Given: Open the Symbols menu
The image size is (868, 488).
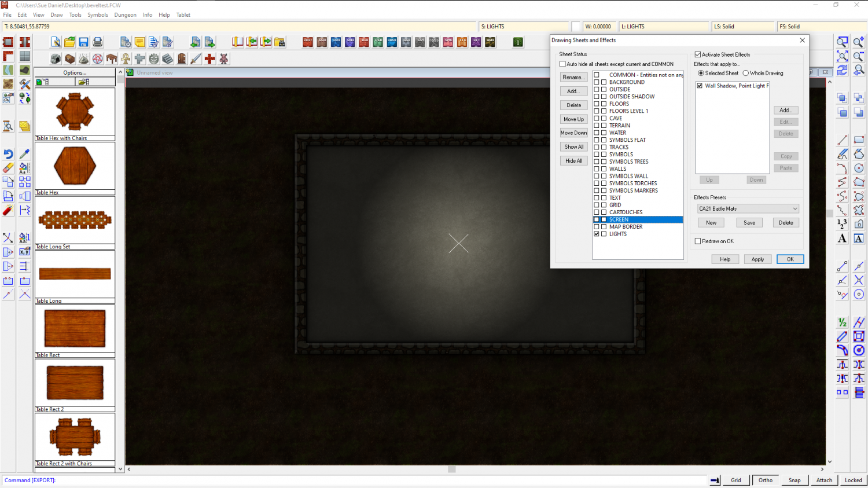Looking at the screenshot, I should coord(98,15).
